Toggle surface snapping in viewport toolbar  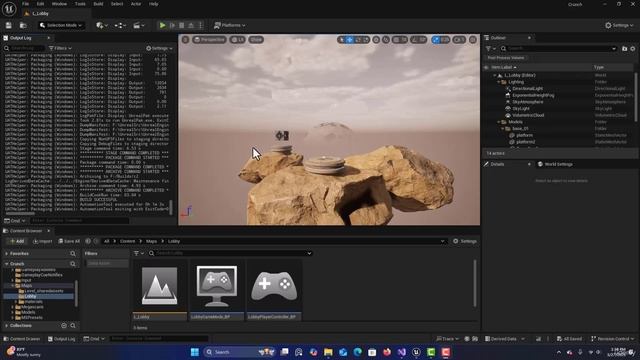click(386, 40)
